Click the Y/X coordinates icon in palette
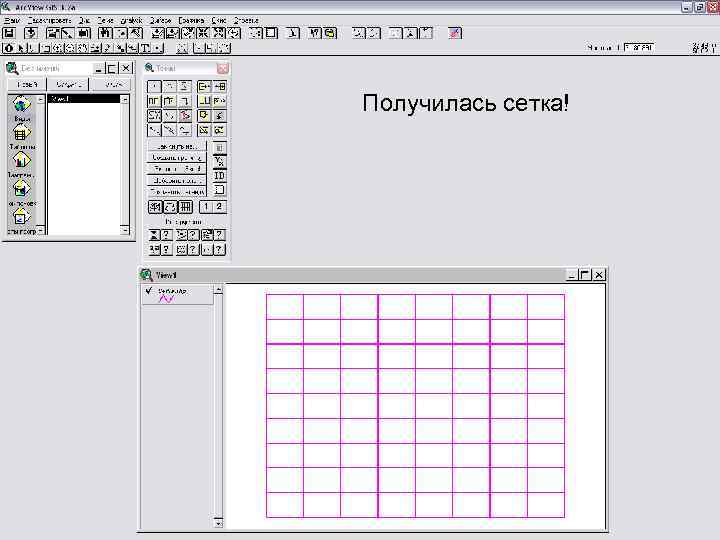This screenshot has width=720, height=540. tap(219, 161)
